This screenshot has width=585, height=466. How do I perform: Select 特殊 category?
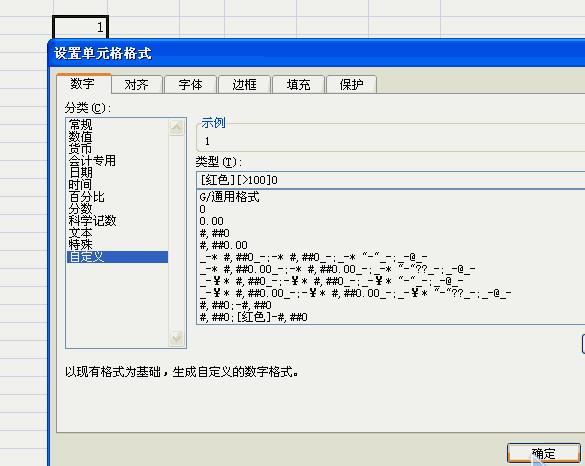117,245
